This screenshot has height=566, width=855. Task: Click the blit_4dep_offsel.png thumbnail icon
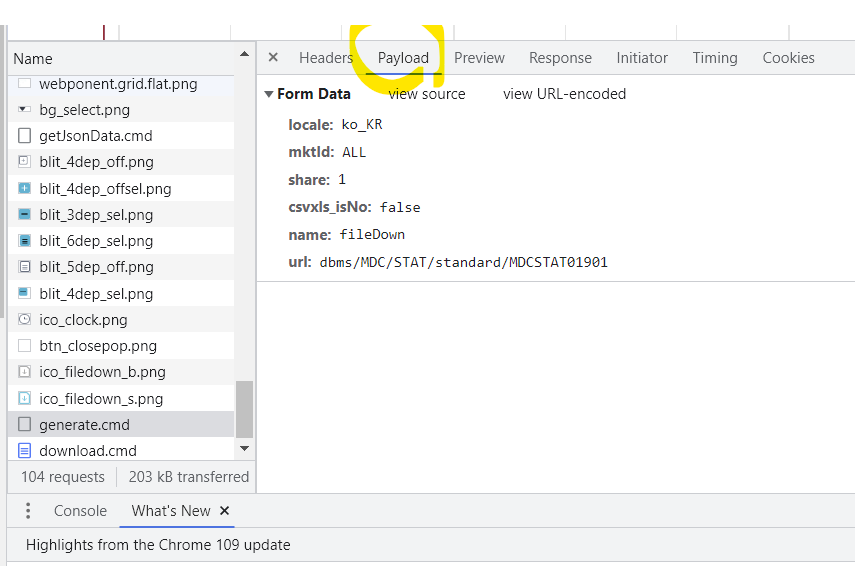click(25, 189)
